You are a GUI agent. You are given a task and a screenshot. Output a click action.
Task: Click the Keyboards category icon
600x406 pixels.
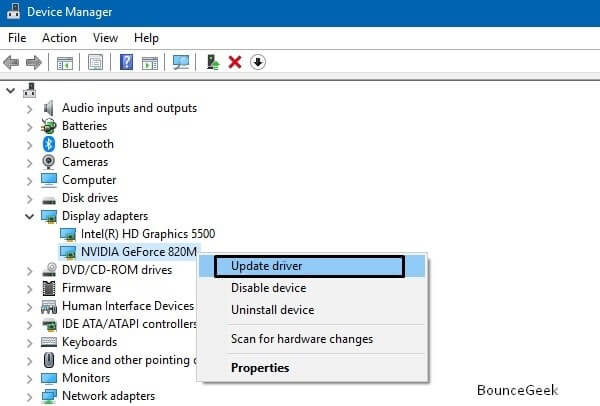click(49, 342)
